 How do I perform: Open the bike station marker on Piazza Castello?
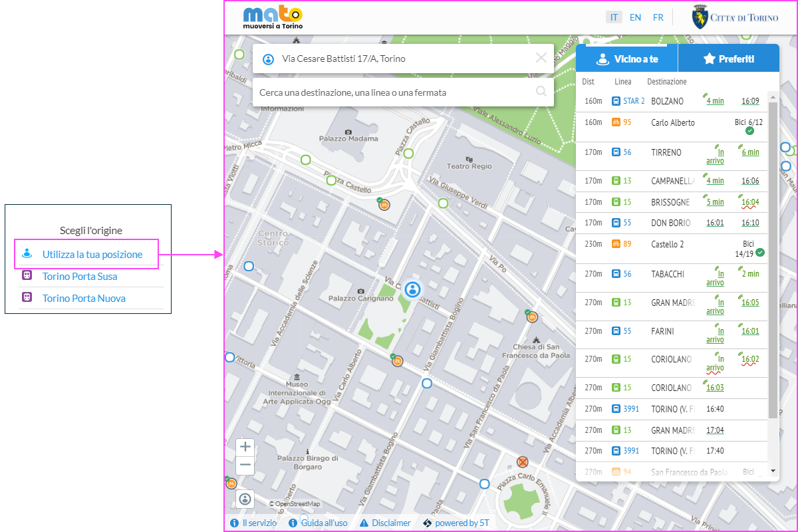pyautogui.click(x=384, y=205)
